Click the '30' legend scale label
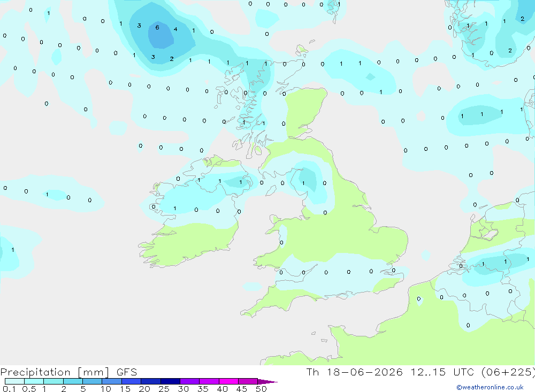 point(184,389)
